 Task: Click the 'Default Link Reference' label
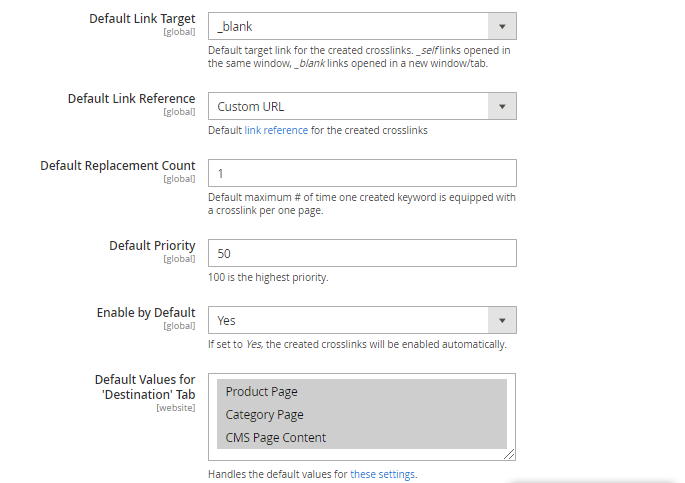point(131,99)
